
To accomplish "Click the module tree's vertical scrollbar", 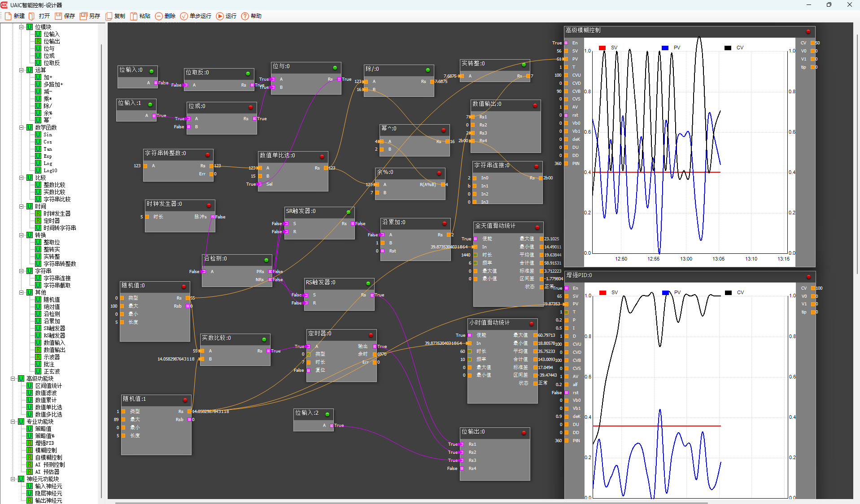I will (101, 269).
